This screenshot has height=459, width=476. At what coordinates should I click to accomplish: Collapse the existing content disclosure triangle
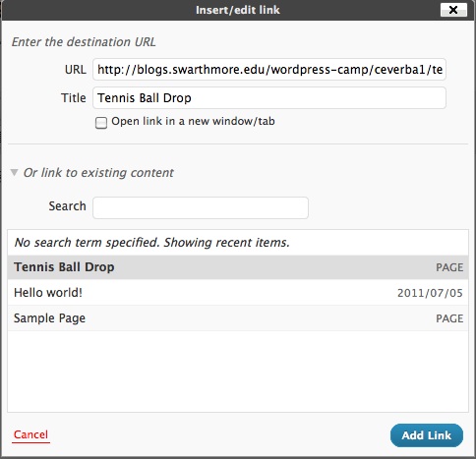(14, 172)
